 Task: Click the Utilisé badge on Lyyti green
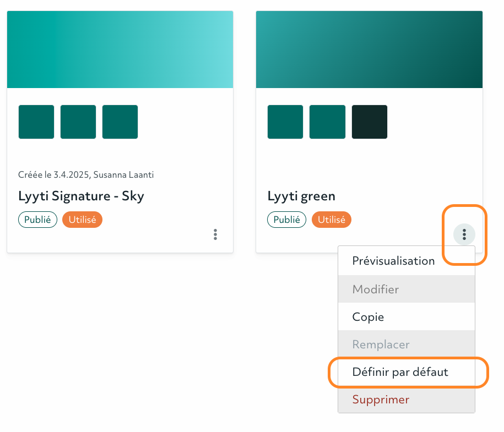pos(331,220)
